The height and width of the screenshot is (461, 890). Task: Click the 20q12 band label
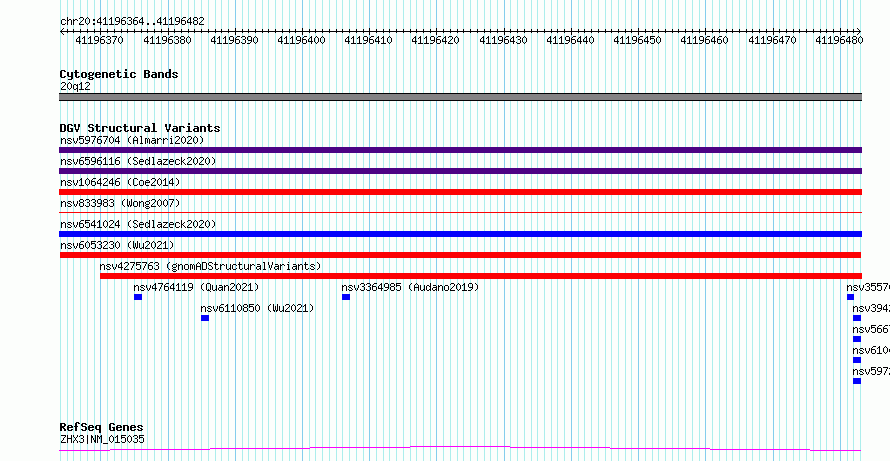75,87
